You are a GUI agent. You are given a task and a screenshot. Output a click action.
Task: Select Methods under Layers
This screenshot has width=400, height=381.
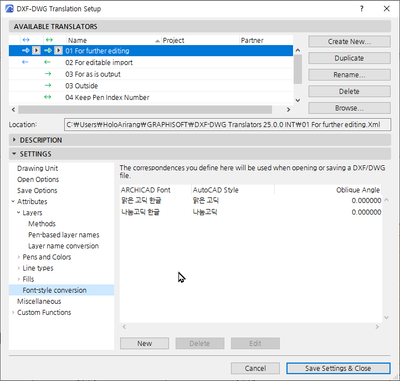(x=42, y=224)
